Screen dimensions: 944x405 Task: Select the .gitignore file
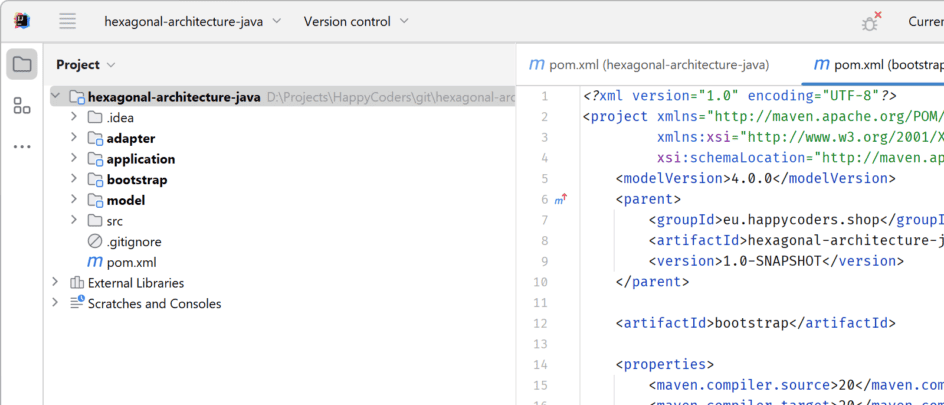133,241
